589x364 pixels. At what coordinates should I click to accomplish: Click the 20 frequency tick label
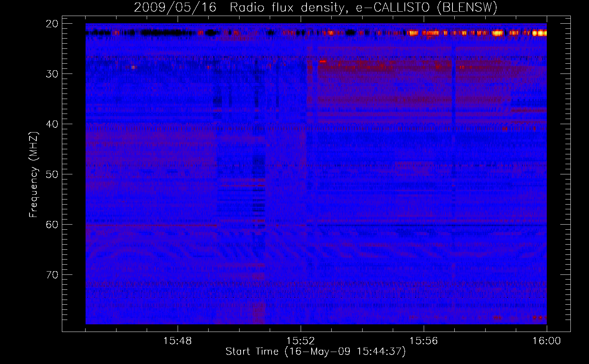click(52, 24)
